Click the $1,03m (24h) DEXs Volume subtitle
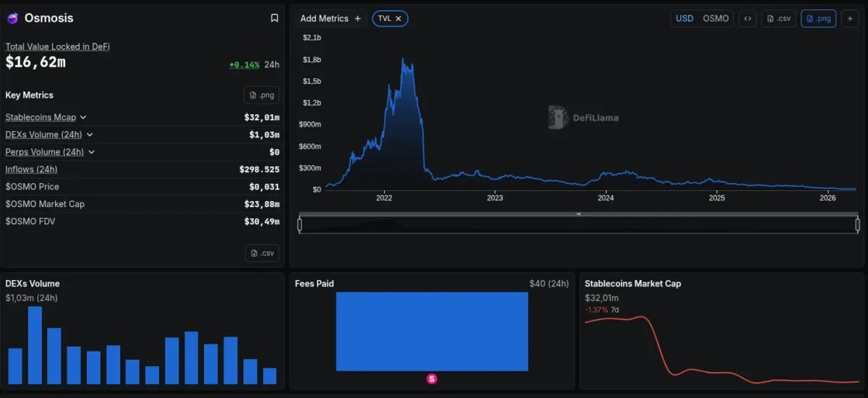 [32, 297]
